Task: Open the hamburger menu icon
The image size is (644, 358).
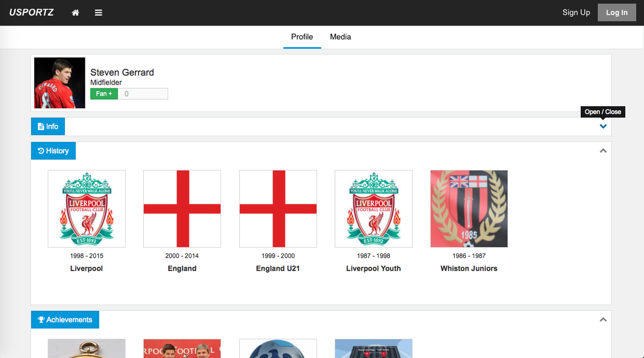Action: click(99, 13)
